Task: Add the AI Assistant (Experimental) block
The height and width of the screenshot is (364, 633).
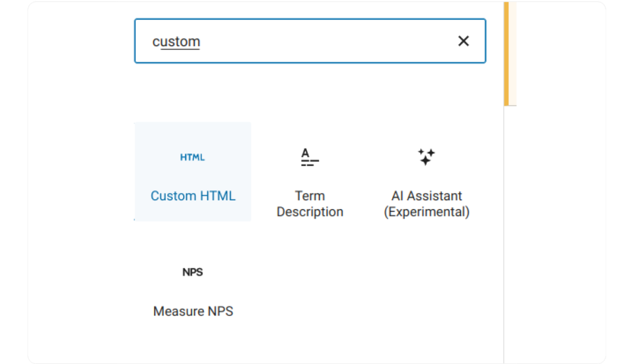Action: (426, 204)
